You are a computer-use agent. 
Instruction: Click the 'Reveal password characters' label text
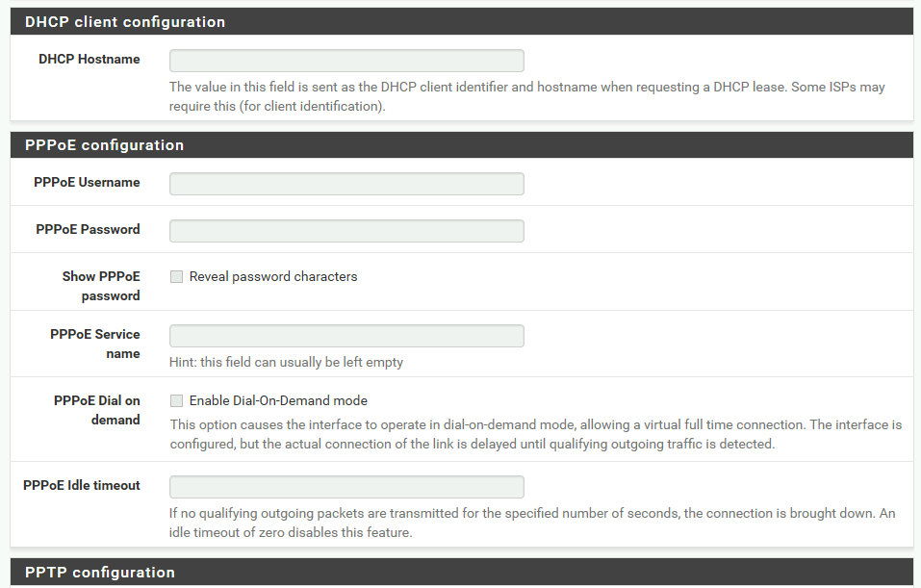click(273, 276)
